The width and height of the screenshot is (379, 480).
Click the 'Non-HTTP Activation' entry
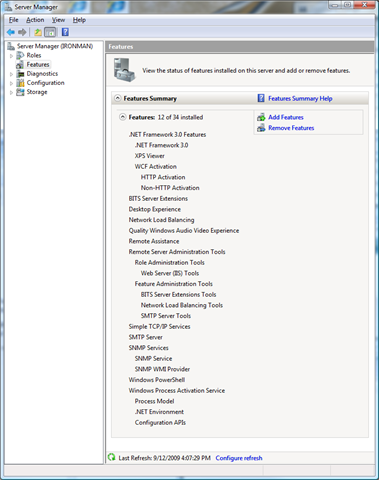[x=170, y=188]
